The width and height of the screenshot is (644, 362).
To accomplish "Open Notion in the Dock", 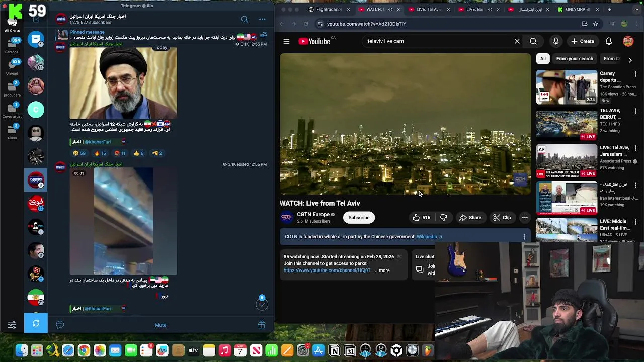I will pyautogui.click(x=334, y=350).
